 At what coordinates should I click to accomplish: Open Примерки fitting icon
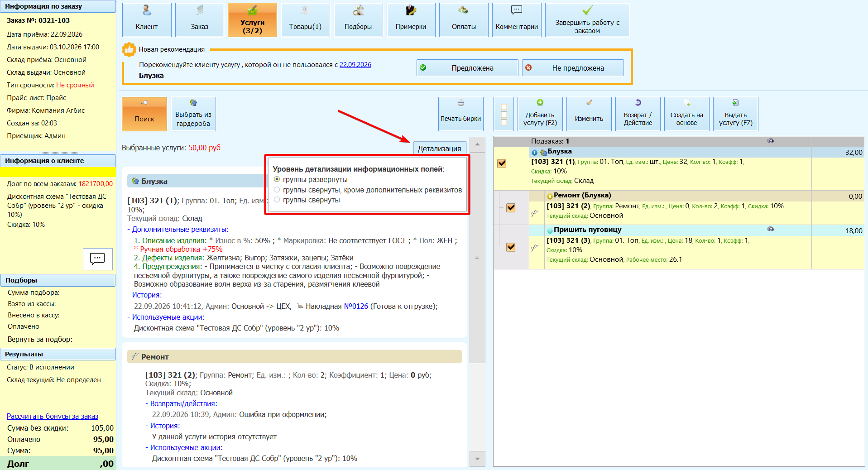(411, 20)
